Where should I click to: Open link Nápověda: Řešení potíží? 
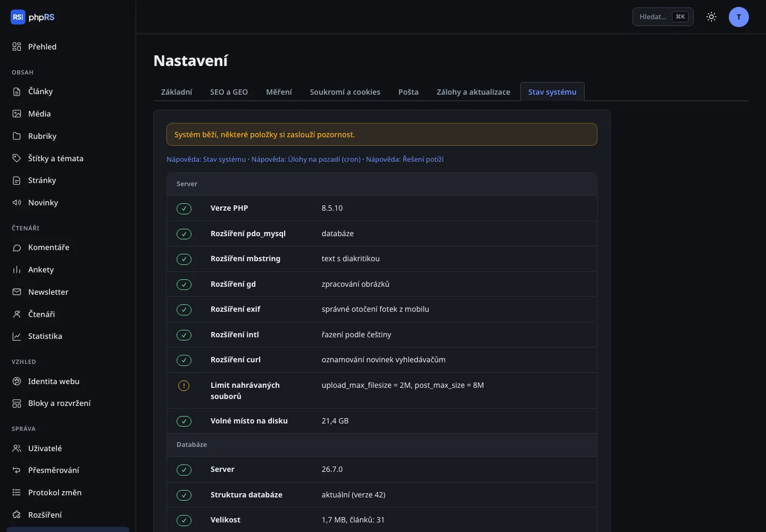tap(405, 159)
